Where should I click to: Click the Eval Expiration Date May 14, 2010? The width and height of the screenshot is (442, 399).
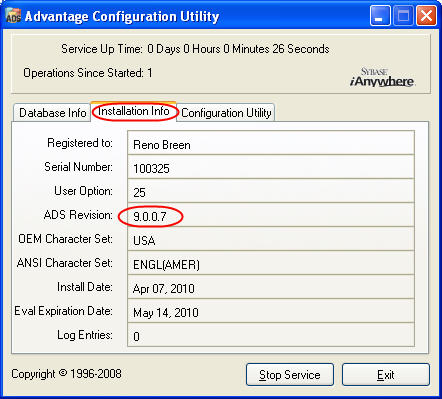point(271,311)
